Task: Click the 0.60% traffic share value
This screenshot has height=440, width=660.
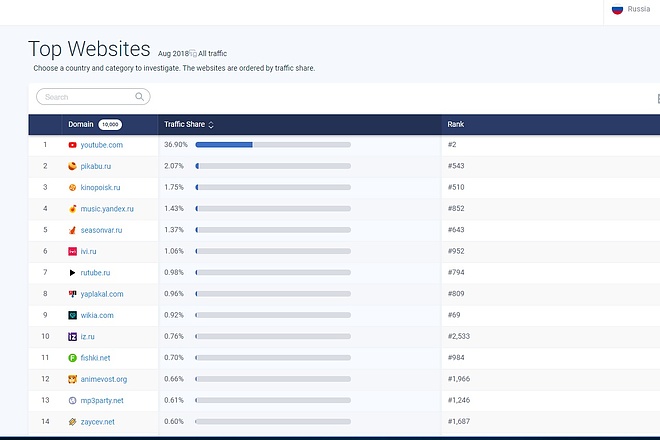Action: click(174, 421)
